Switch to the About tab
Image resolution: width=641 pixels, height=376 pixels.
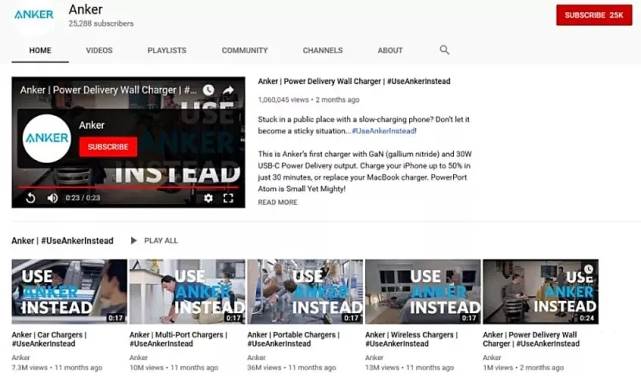pyautogui.click(x=390, y=51)
